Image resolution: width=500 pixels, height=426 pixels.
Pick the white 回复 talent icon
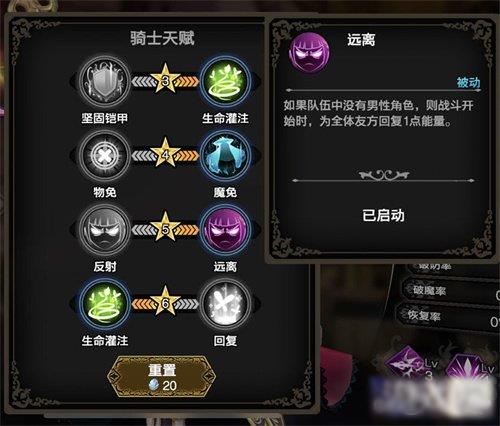(225, 304)
